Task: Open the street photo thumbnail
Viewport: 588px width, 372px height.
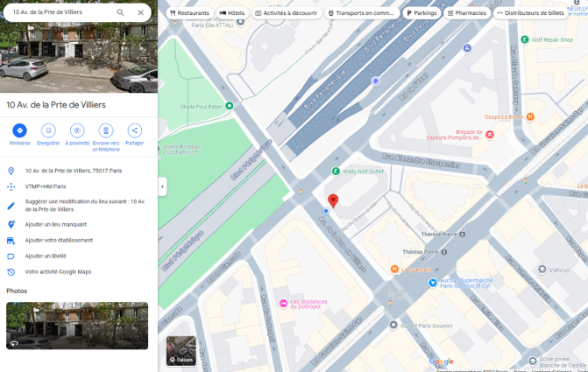Action: point(77,326)
